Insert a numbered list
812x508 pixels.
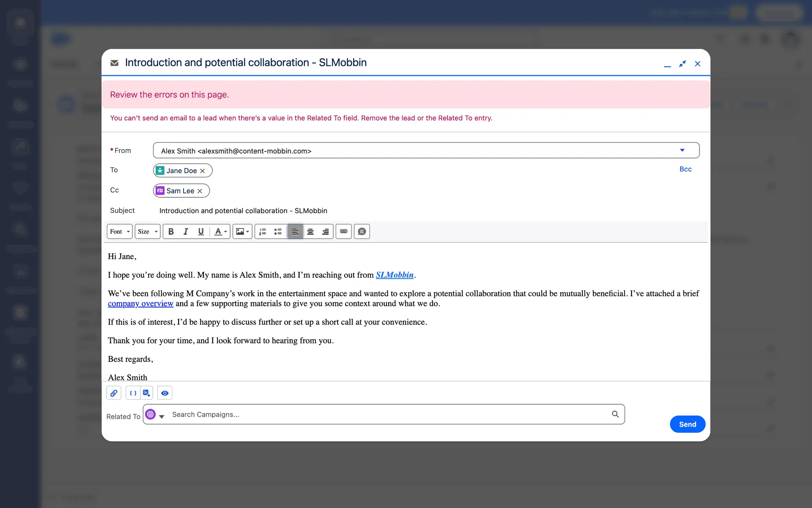[263, 232]
